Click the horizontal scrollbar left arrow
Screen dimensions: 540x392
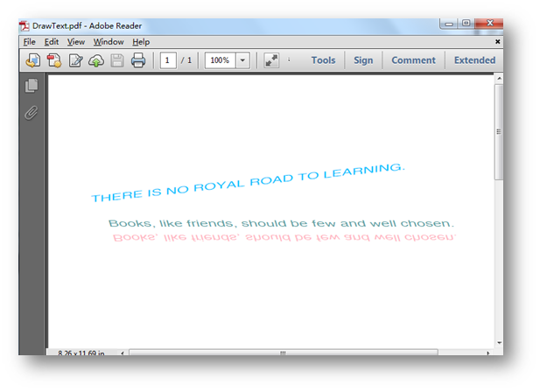coord(123,353)
